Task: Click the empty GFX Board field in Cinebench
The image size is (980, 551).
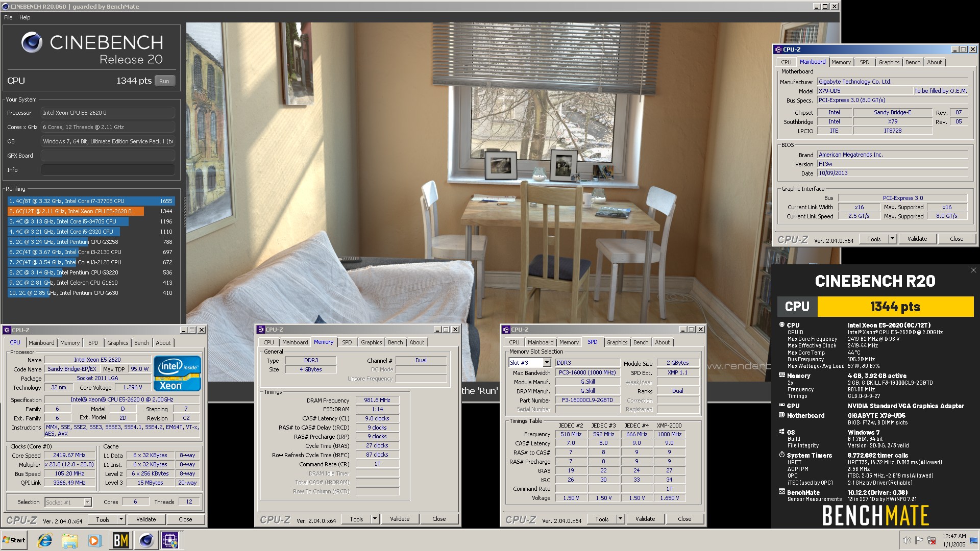Action: point(108,156)
